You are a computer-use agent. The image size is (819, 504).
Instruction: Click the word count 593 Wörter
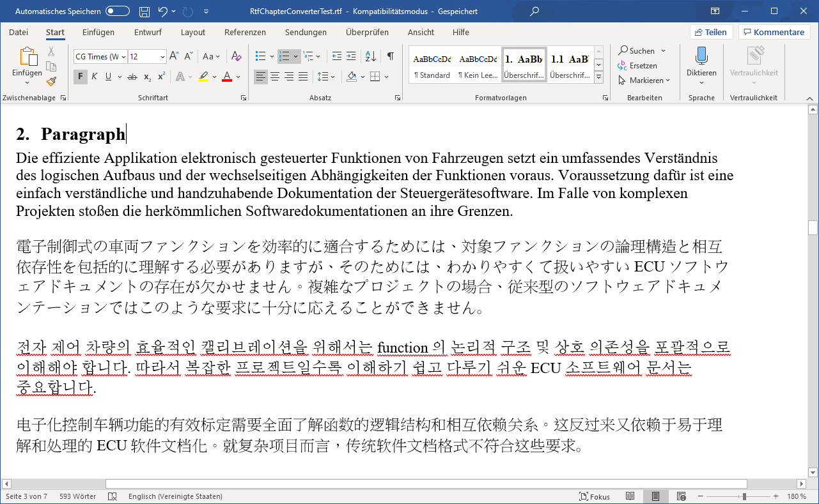(77, 496)
